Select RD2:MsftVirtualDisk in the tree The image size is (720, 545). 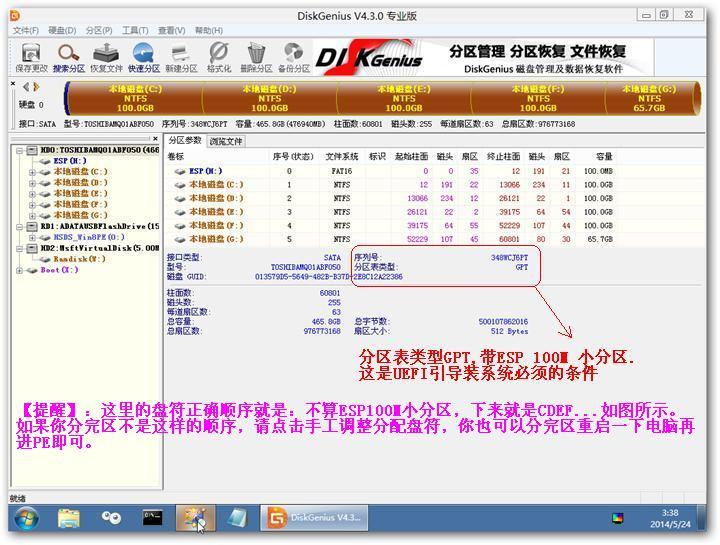pyautogui.click(x=100, y=248)
